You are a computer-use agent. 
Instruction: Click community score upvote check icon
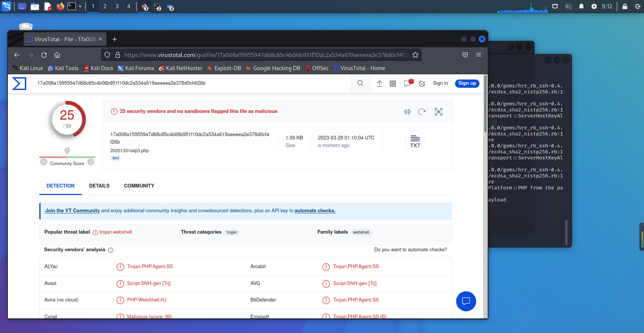pos(91,162)
